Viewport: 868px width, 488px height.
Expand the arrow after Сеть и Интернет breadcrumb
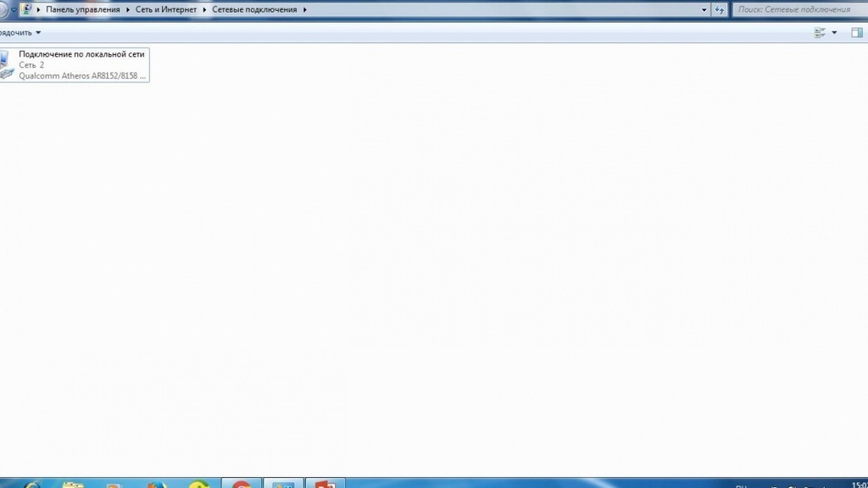[204, 9]
